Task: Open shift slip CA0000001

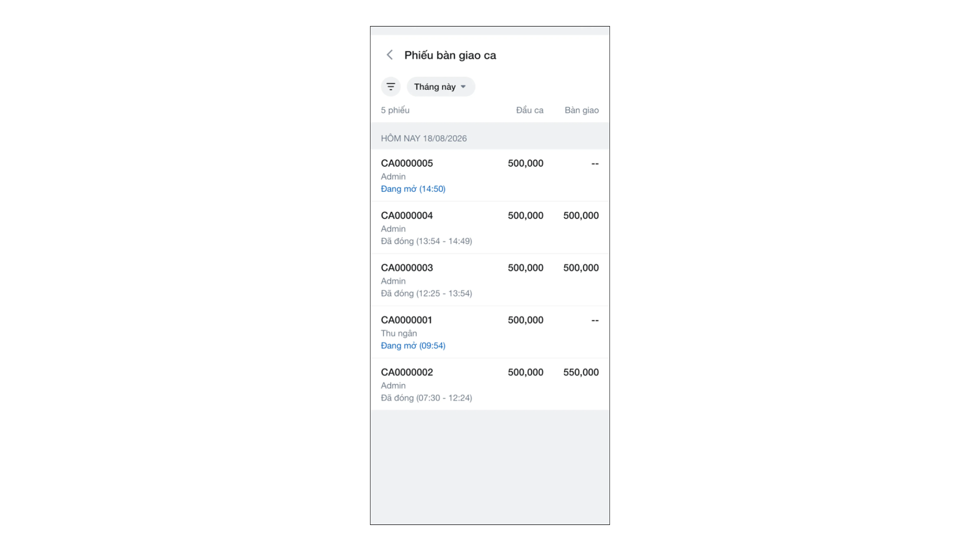Action: point(489,332)
